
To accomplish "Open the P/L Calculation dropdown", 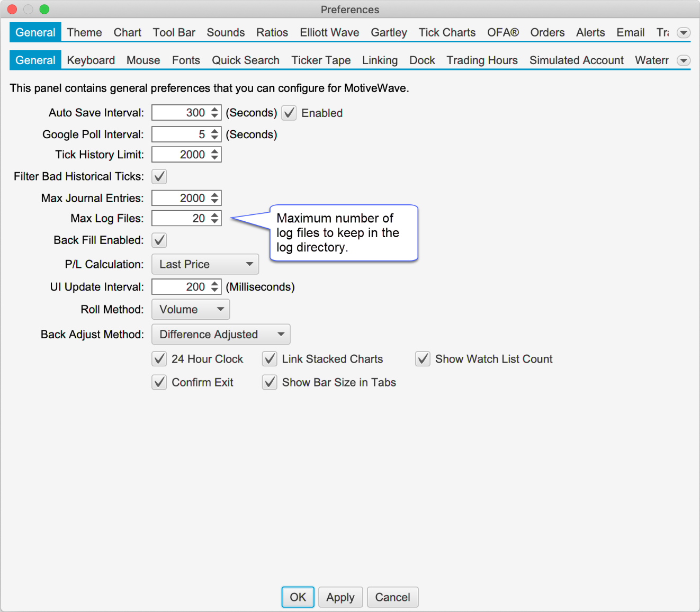I will [205, 264].
